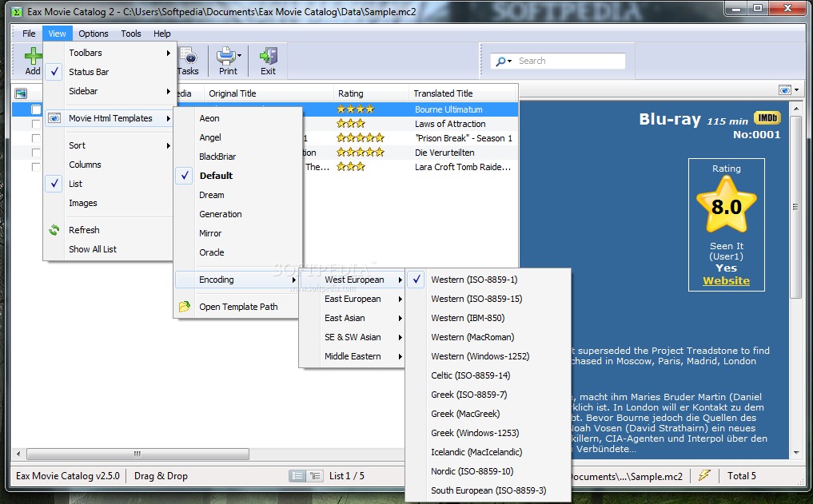This screenshot has width=813, height=504.
Task: Click the yellow rating star showing 8.0
Action: coord(727,204)
